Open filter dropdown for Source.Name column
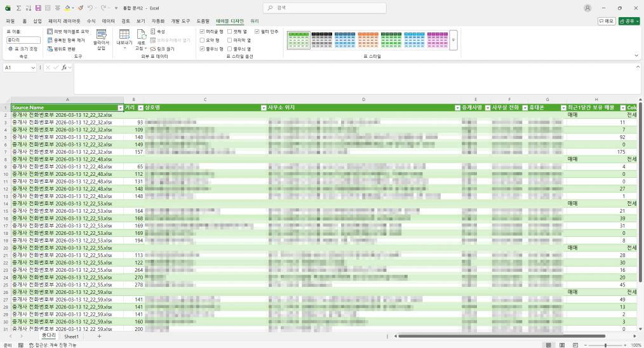The width and height of the screenshot is (644, 348). pyautogui.click(x=120, y=108)
